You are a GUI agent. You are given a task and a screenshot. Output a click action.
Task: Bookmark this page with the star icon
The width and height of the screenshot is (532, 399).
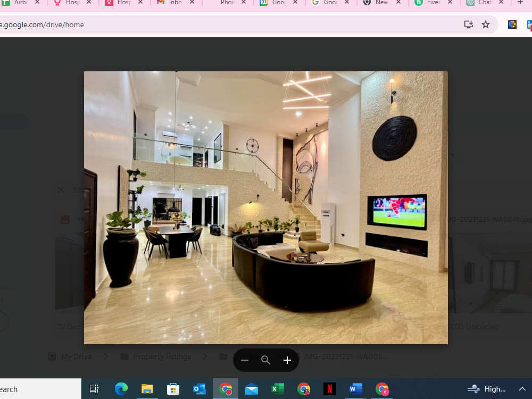tap(486, 24)
